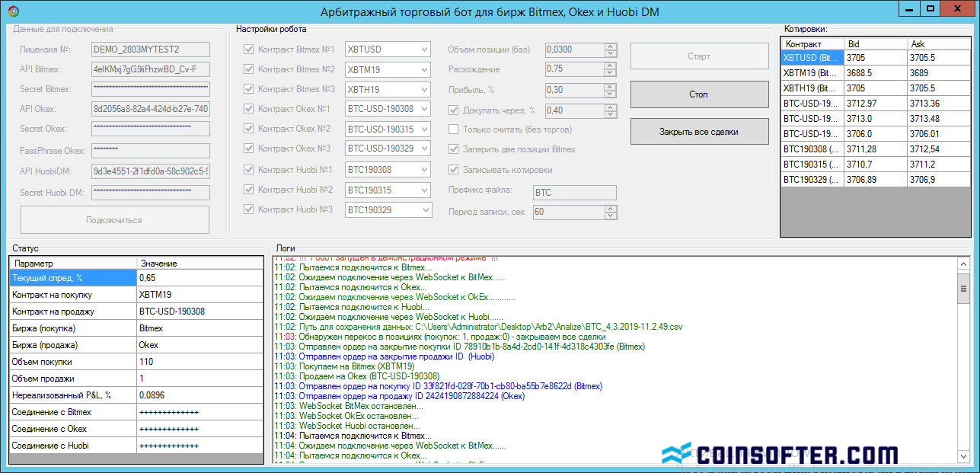Click the Подключиться button
Viewport: 980px width, 473px height.
pos(114,220)
